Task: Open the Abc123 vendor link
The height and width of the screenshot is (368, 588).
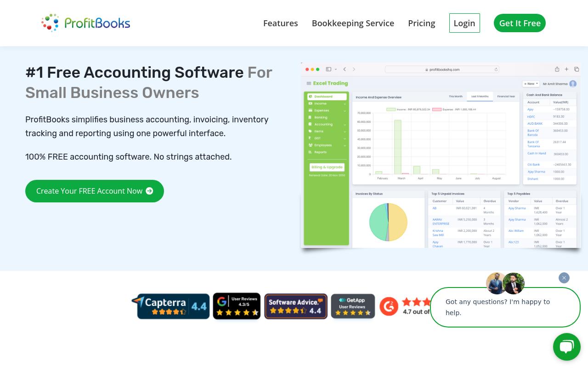Action: click(x=514, y=242)
